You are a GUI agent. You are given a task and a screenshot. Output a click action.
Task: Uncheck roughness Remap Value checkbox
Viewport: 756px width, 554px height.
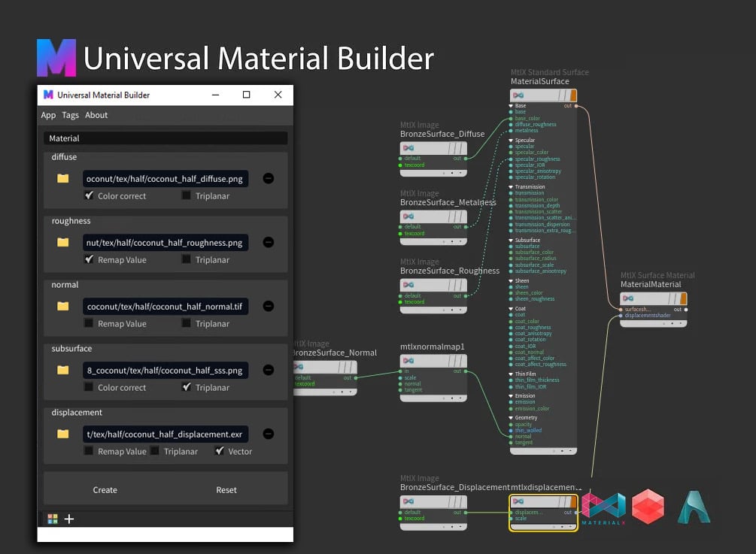(90, 259)
